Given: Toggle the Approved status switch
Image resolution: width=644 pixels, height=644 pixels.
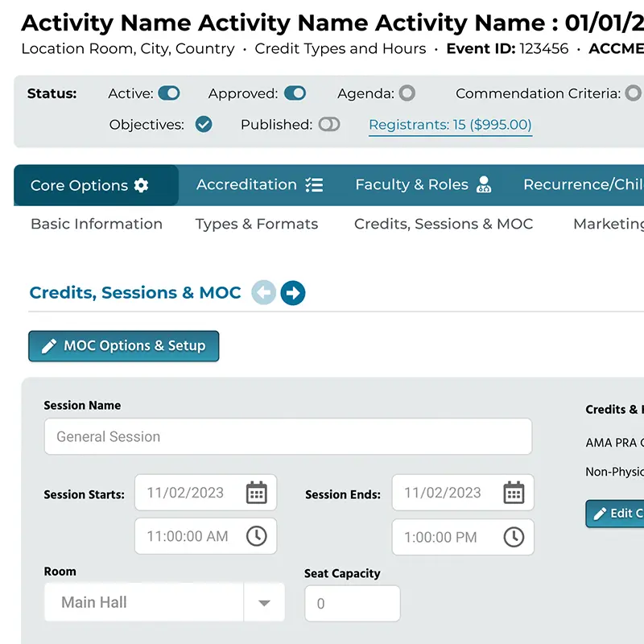Looking at the screenshot, I should coord(295,93).
